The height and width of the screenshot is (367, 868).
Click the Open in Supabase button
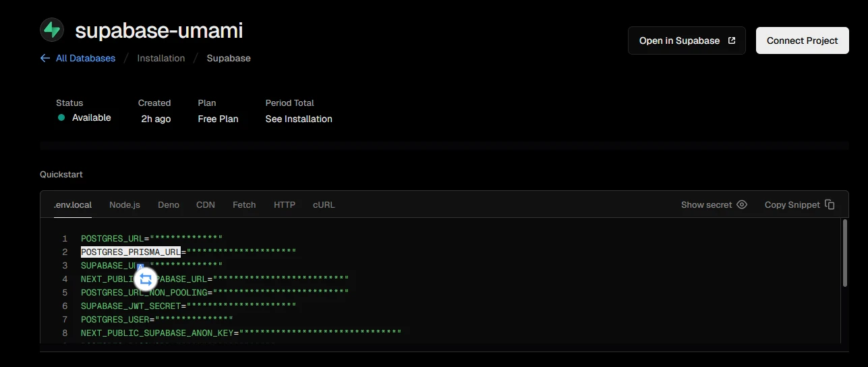[x=687, y=40]
